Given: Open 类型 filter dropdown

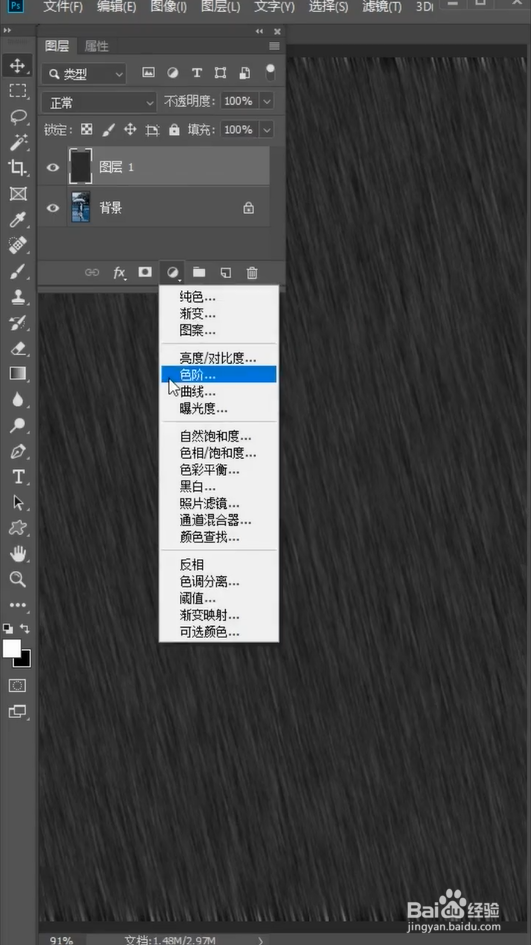Looking at the screenshot, I should click(x=84, y=74).
